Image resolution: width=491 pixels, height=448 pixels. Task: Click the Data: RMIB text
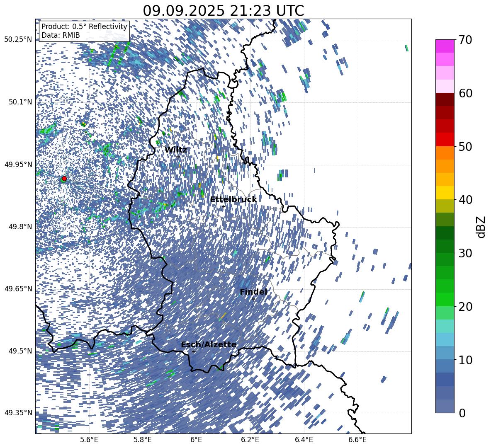(x=61, y=35)
